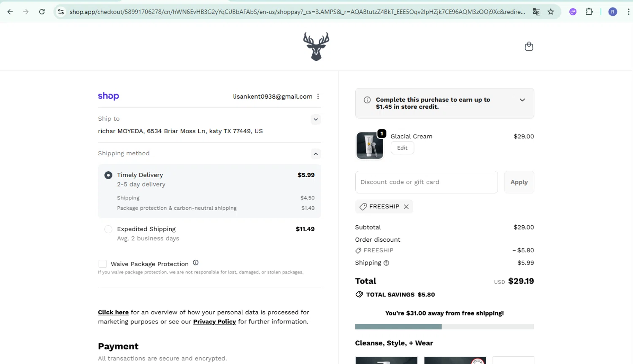Remove the FREESHIP discount code
633x364 pixels.
click(x=406, y=207)
